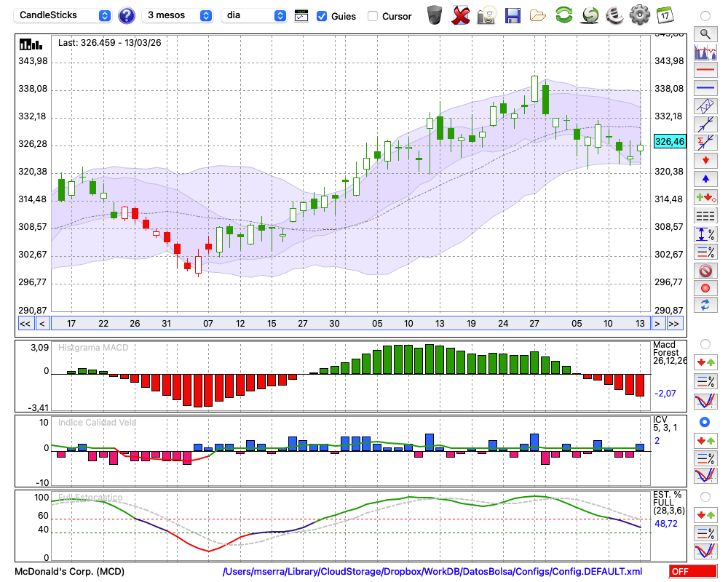Click the MACD panel red/green arrows button

(705, 362)
